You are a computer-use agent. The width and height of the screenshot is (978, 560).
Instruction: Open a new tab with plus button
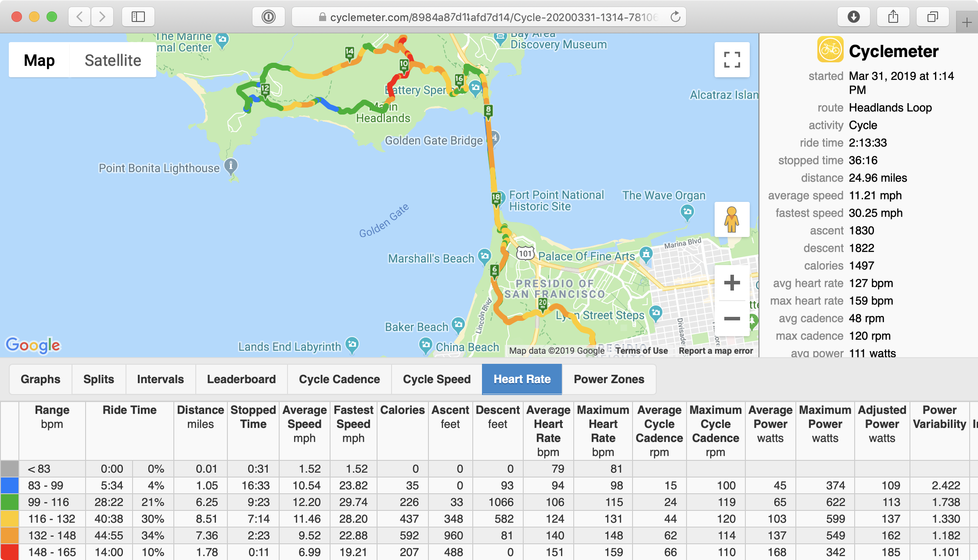(x=967, y=22)
